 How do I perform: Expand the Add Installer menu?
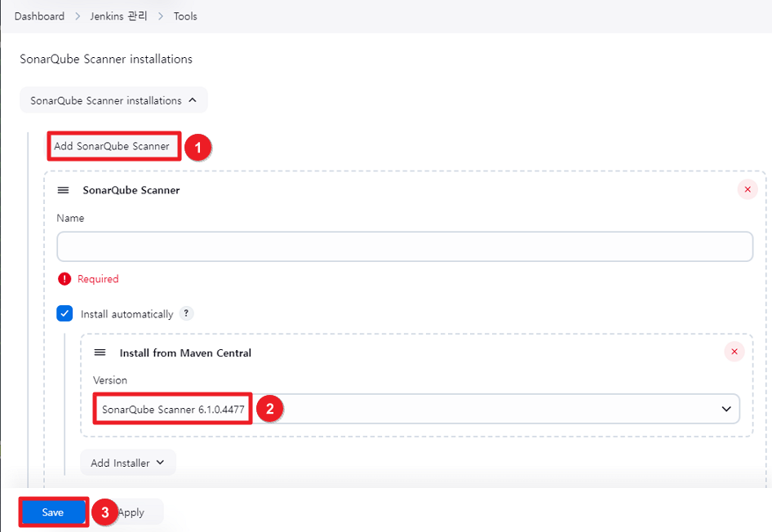(x=128, y=463)
